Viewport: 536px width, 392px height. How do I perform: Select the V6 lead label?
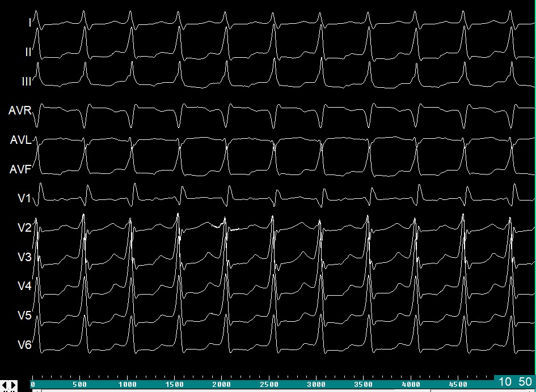(x=24, y=345)
